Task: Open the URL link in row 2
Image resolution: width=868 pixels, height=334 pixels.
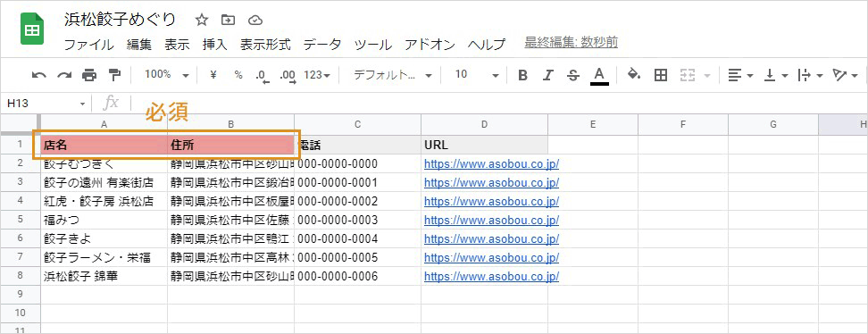Action: [x=491, y=164]
